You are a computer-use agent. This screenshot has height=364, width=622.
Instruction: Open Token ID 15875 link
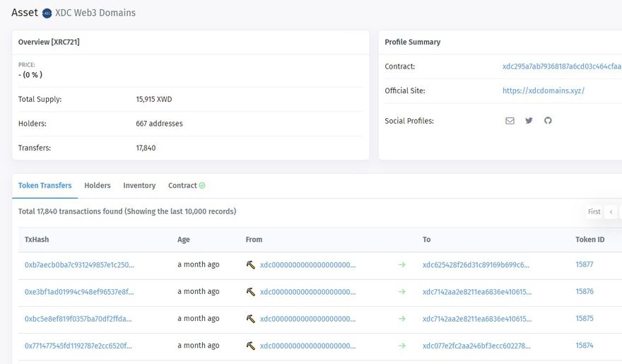coord(584,319)
